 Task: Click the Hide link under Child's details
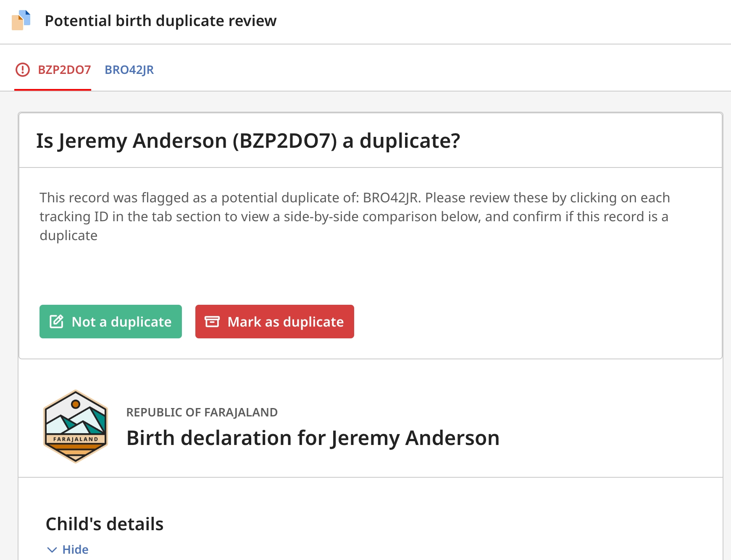(x=75, y=550)
